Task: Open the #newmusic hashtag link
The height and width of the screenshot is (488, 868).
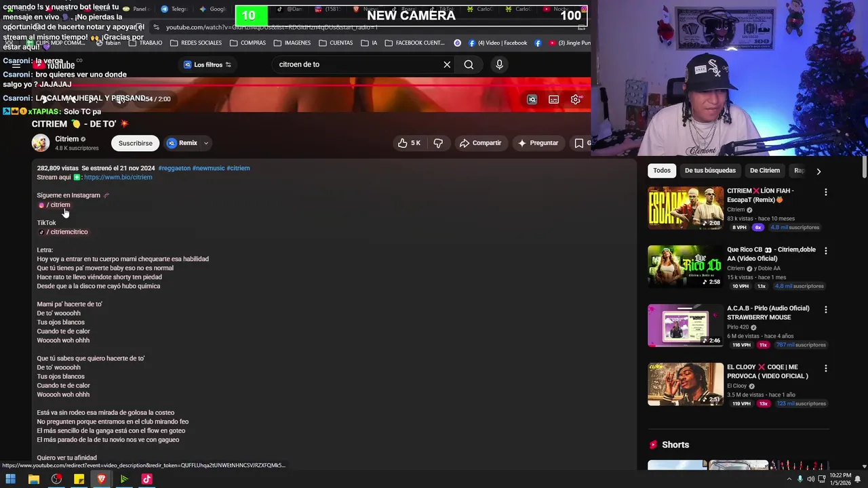Action: pyautogui.click(x=208, y=168)
